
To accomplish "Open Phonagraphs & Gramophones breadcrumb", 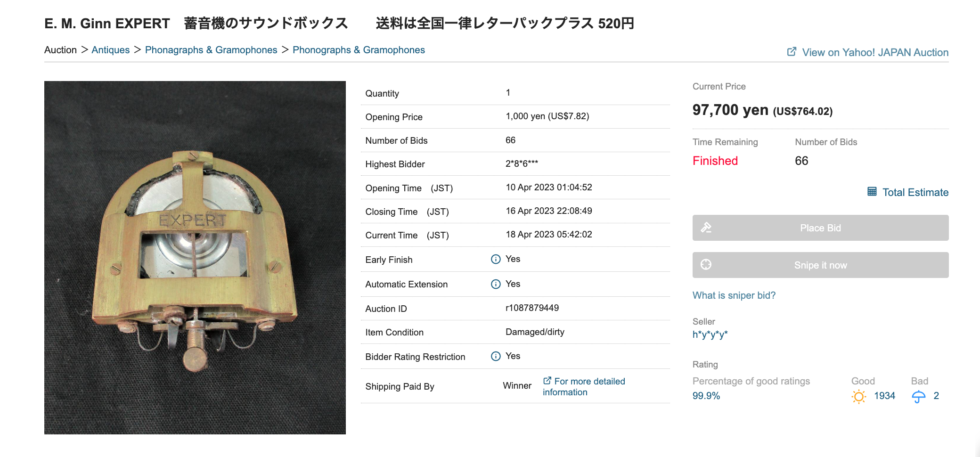I will pyautogui.click(x=211, y=50).
